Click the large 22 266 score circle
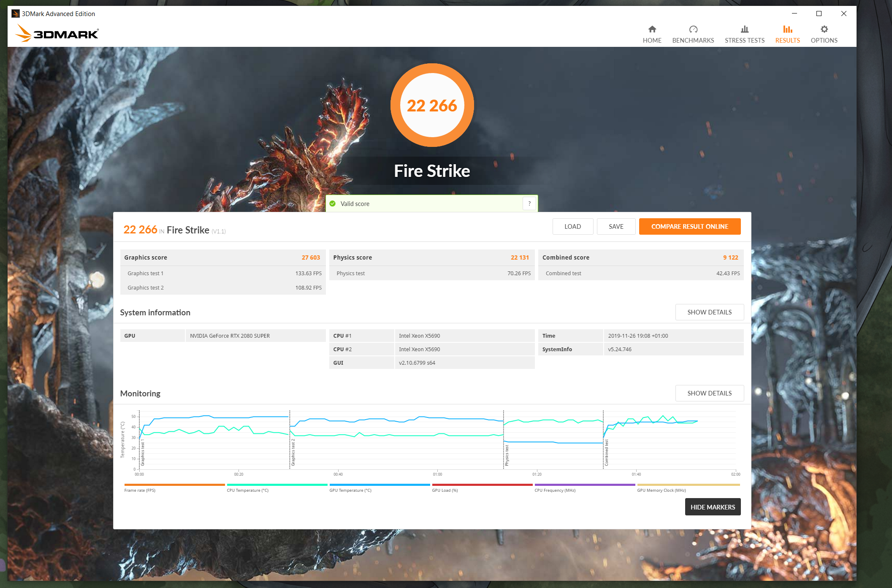The height and width of the screenshot is (588, 892). click(x=432, y=105)
